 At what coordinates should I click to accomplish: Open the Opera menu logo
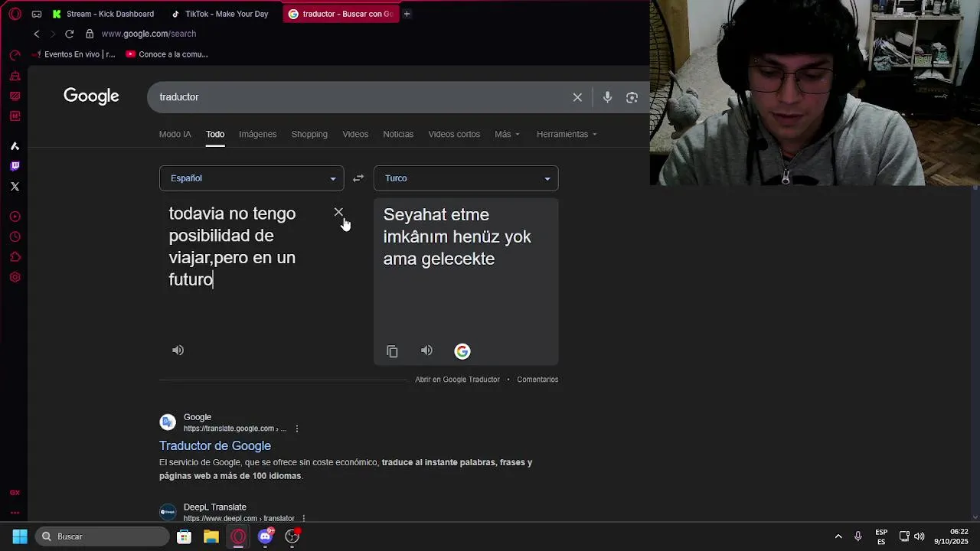pyautogui.click(x=15, y=14)
